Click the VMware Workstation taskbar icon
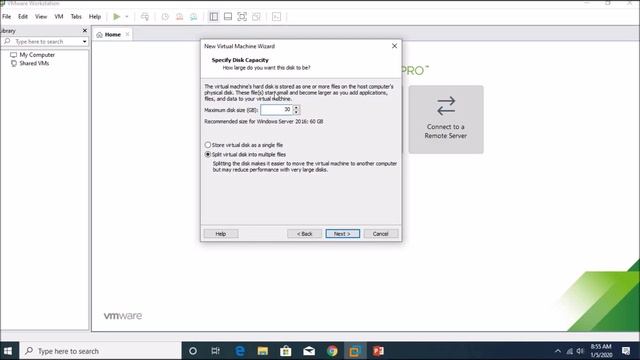Screen dimensions: 640x360 pos(355,351)
